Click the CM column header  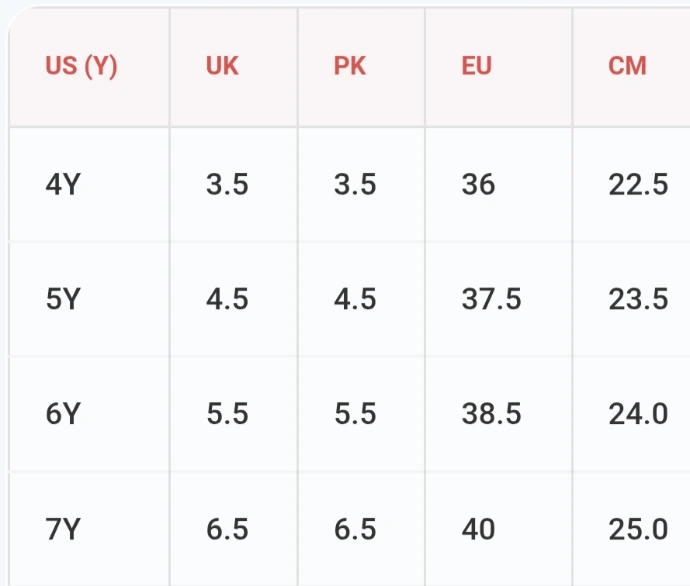[627, 67]
